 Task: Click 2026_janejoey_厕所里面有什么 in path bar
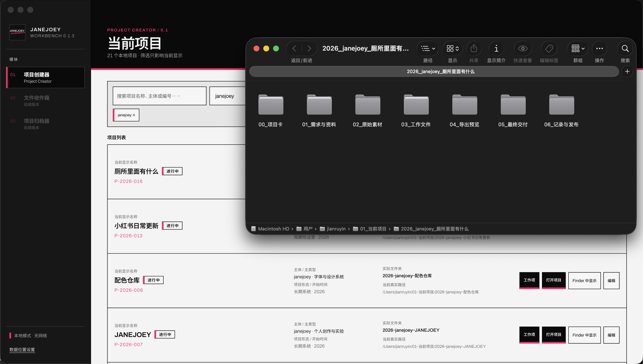[431, 229]
